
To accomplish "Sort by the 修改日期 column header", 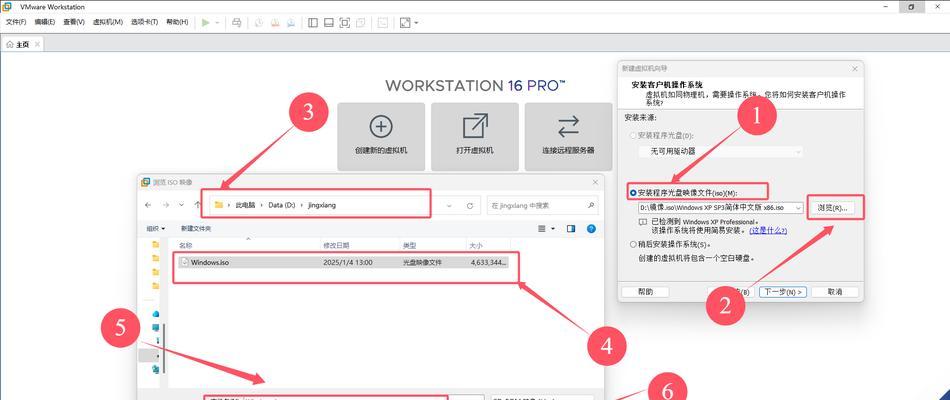I will pos(336,245).
